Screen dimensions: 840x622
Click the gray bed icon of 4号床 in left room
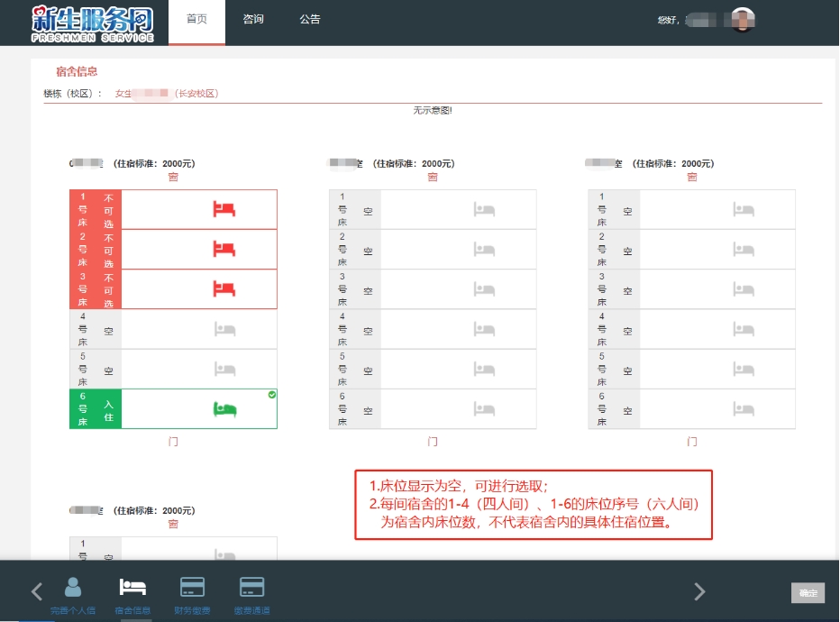point(224,329)
